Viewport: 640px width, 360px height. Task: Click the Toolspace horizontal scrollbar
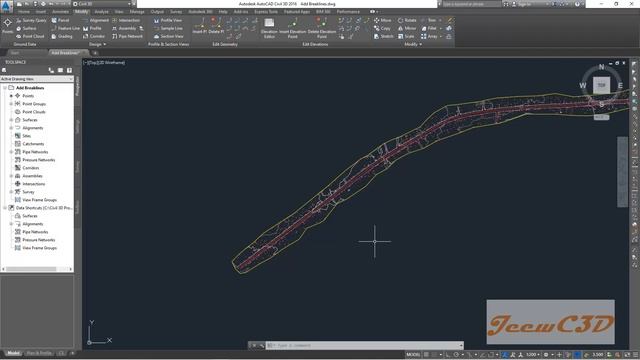click(x=37, y=269)
